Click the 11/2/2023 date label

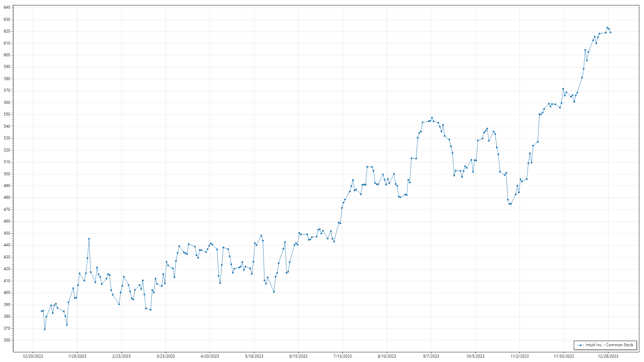pos(520,356)
